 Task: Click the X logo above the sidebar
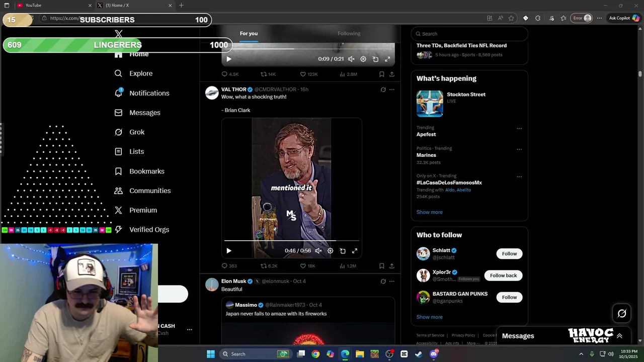[119, 34]
